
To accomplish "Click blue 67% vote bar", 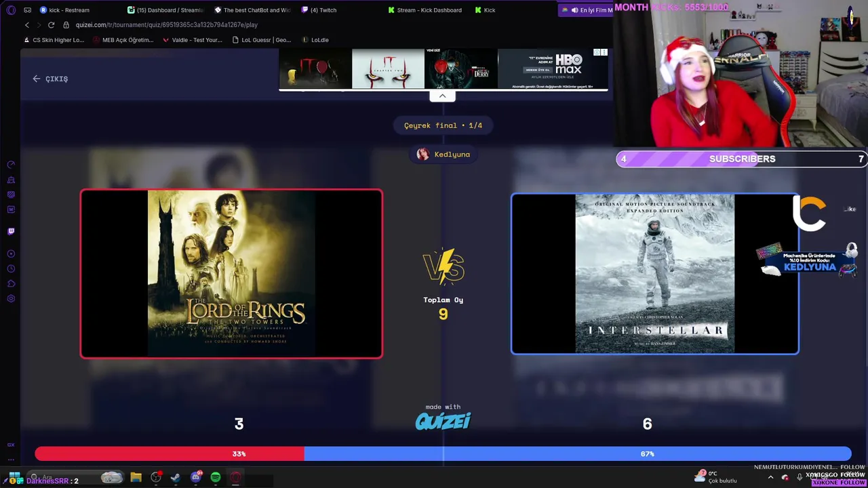I will coord(578,454).
